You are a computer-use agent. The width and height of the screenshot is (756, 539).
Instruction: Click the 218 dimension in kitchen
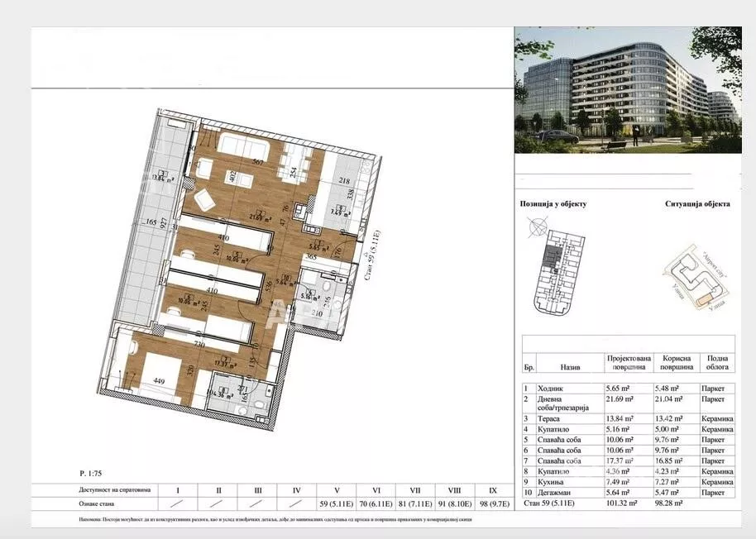point(343,181)
